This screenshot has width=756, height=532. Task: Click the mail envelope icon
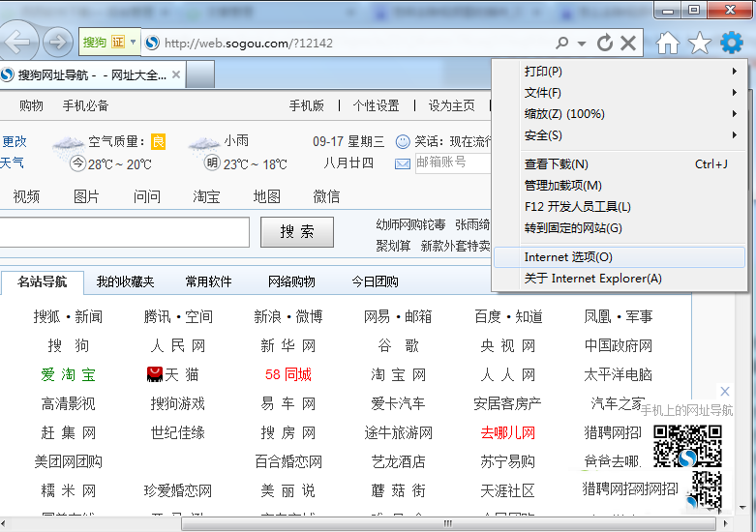coord(403,163)
